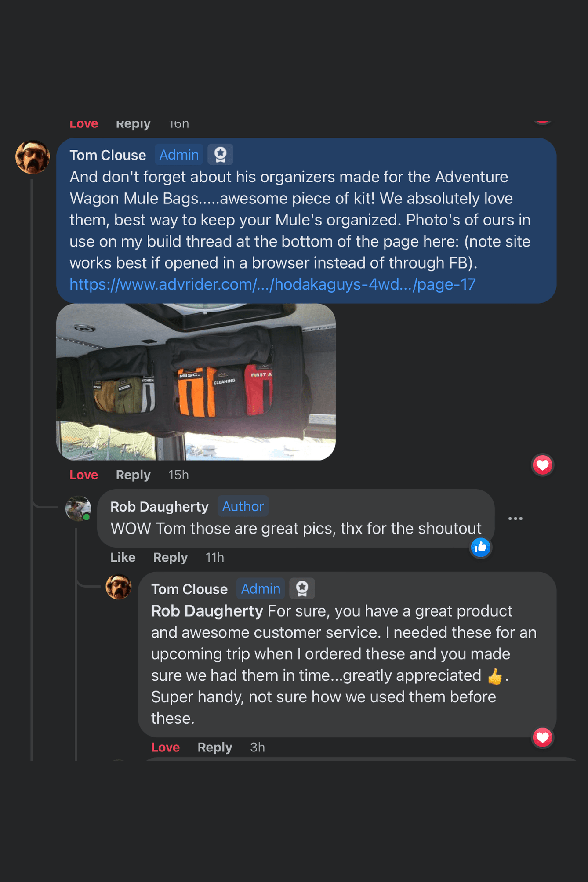588x882 pixels.
Task: Reply to Tom's 3h comment
Action: (214, 748)
